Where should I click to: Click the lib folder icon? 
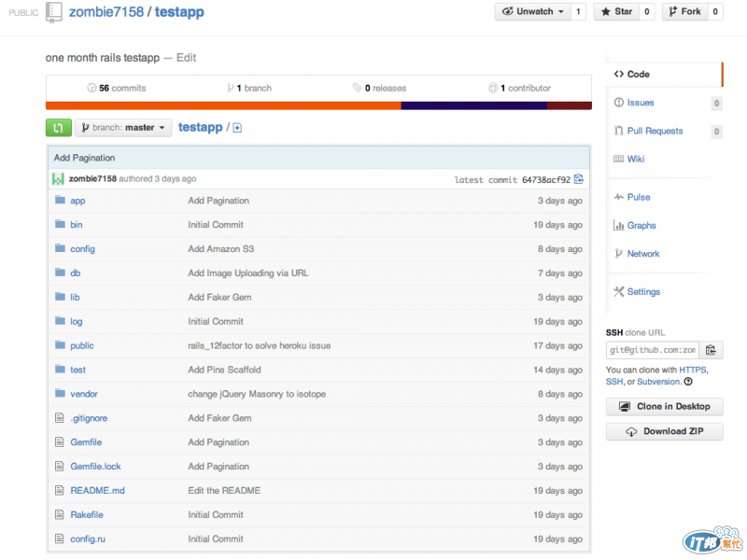tap(60, 297)
